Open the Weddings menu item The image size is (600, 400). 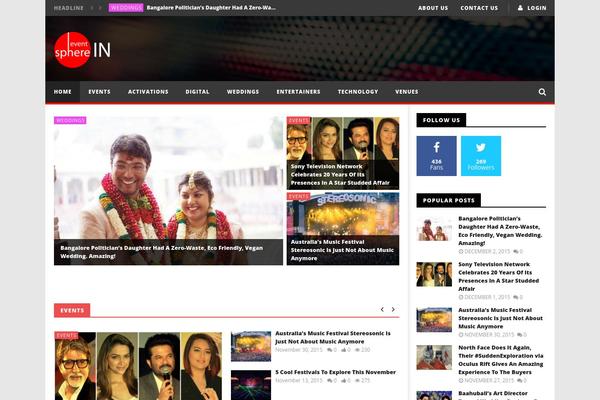[243, 92]
